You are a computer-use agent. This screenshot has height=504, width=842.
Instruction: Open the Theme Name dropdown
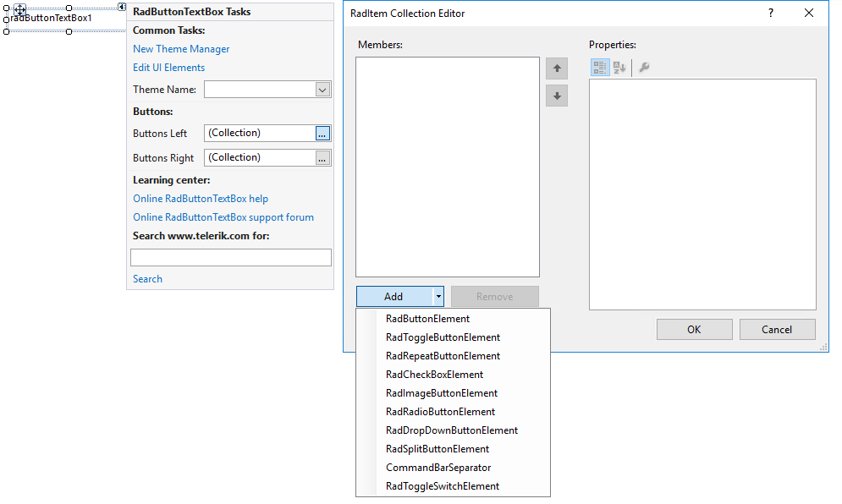coord(322,89)
